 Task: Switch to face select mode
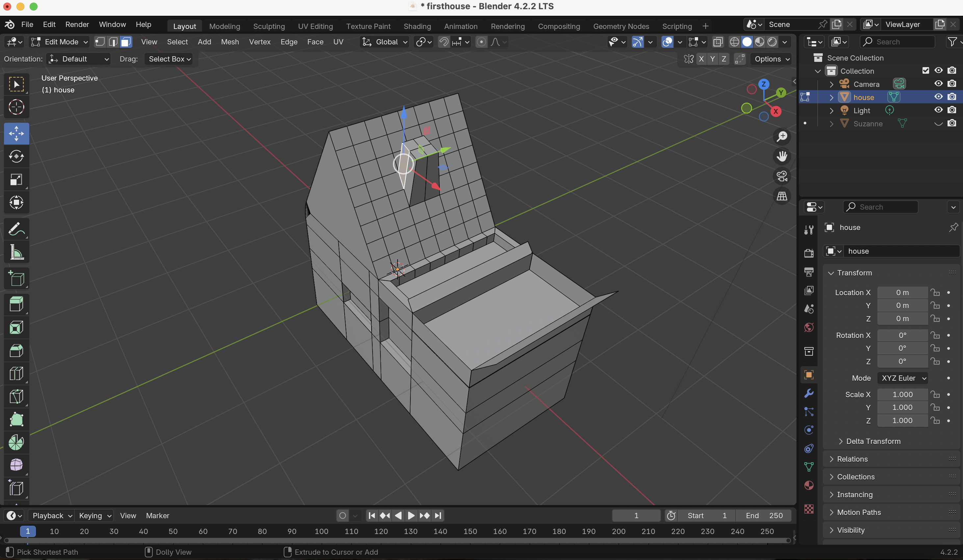click(126, 42)
